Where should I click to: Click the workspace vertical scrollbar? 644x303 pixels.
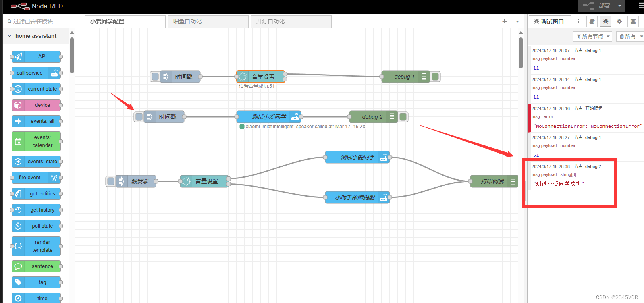(521, 53)
